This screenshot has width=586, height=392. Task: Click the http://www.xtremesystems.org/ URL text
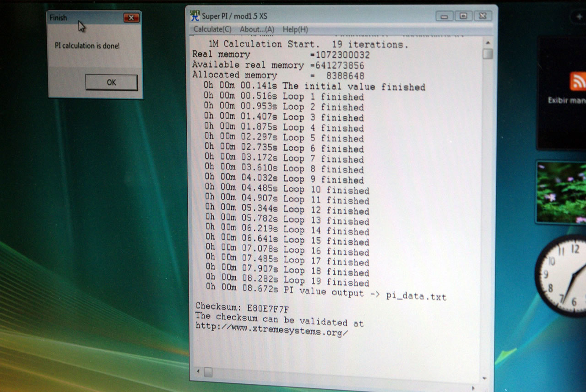(272, 329)
